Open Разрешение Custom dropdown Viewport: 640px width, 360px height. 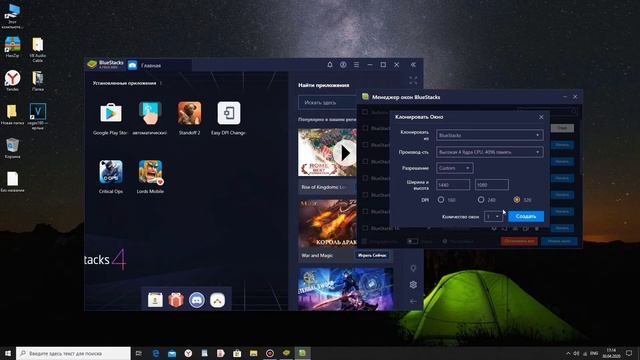coord(454,168)
